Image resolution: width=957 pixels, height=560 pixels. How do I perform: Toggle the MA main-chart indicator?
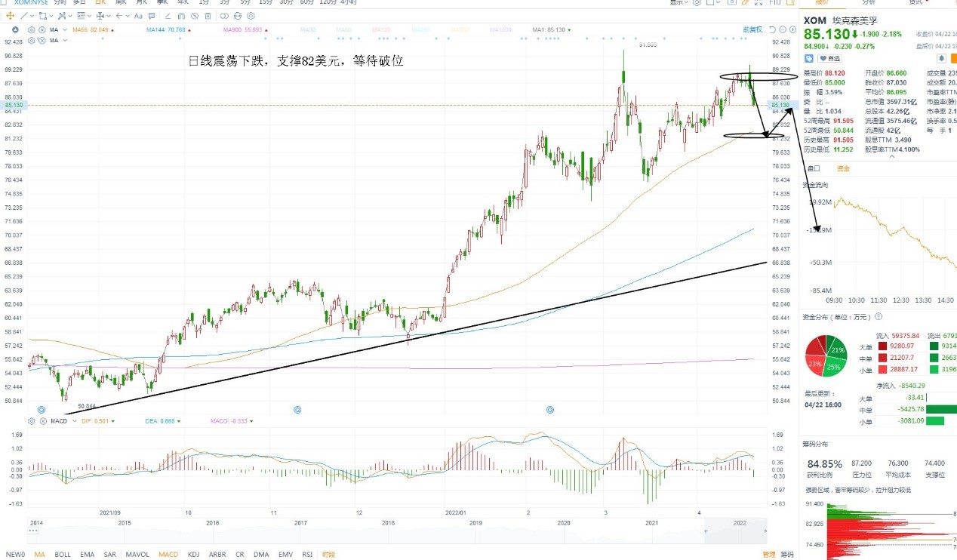coord(39,554)
